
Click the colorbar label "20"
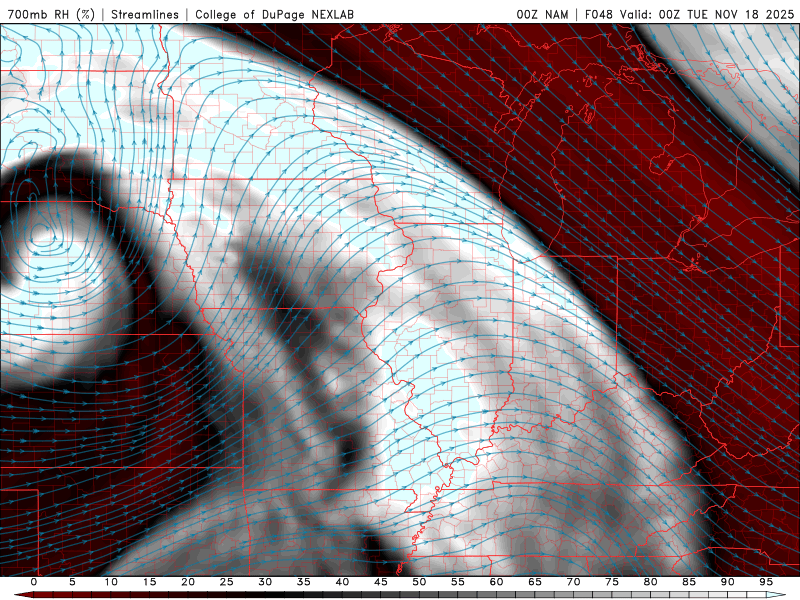click(x=188, y=582)
